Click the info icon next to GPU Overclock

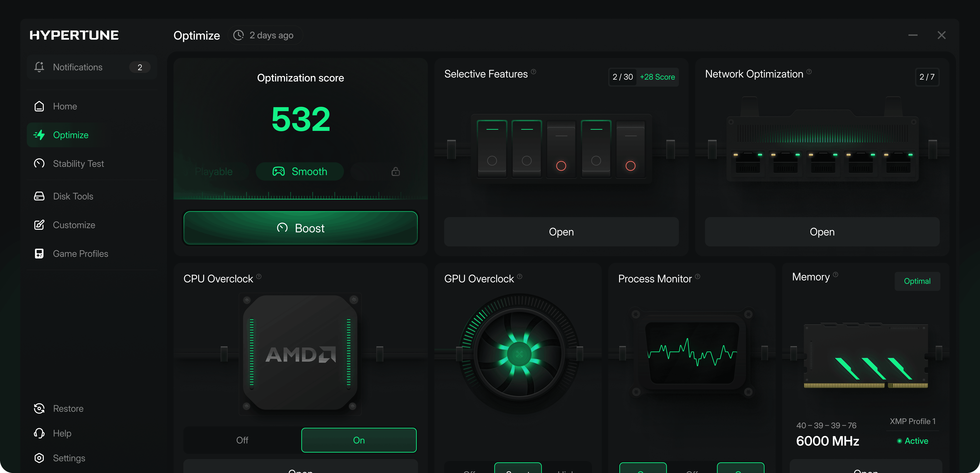(519, 276)
